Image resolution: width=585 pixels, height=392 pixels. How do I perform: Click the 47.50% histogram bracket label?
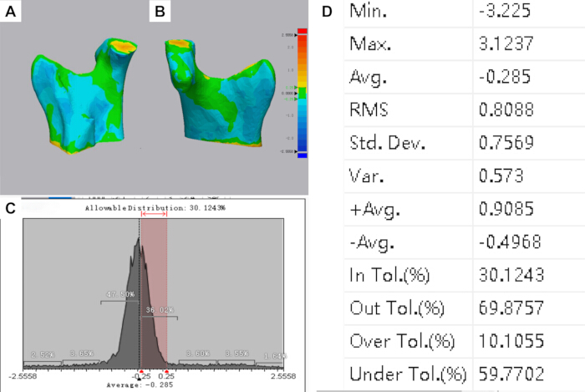[x=120, y=294]
